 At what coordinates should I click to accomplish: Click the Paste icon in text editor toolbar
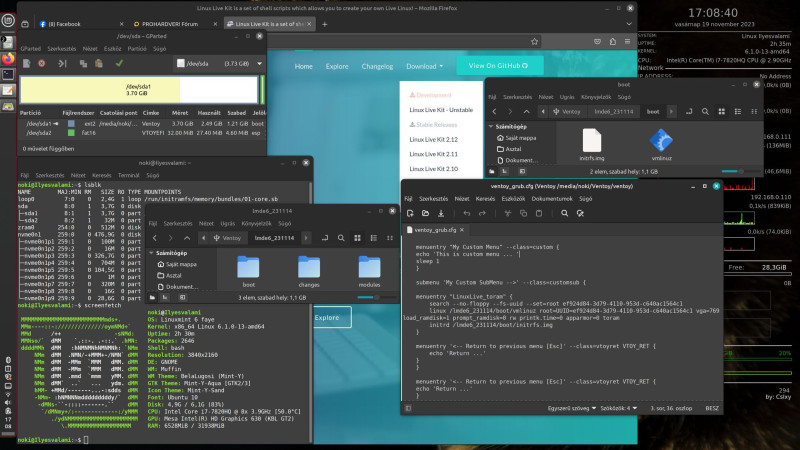coord(539,213)
